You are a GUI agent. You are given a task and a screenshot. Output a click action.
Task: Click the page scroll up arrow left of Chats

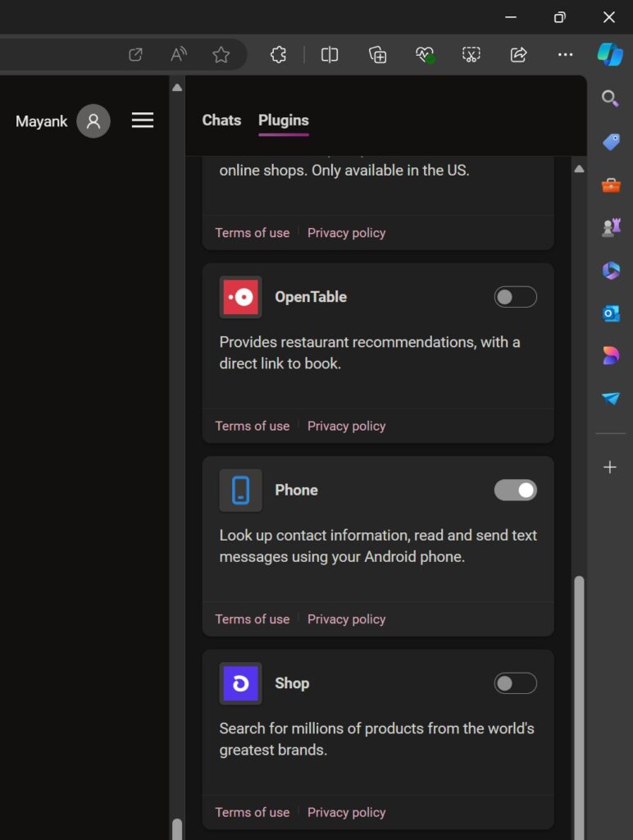click(177, 87)
